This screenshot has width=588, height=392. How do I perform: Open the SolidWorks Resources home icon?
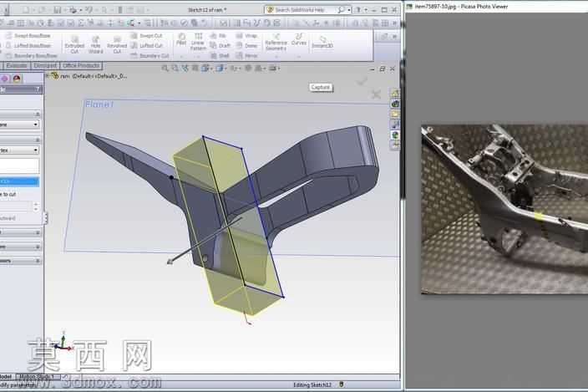pos(395,93)
